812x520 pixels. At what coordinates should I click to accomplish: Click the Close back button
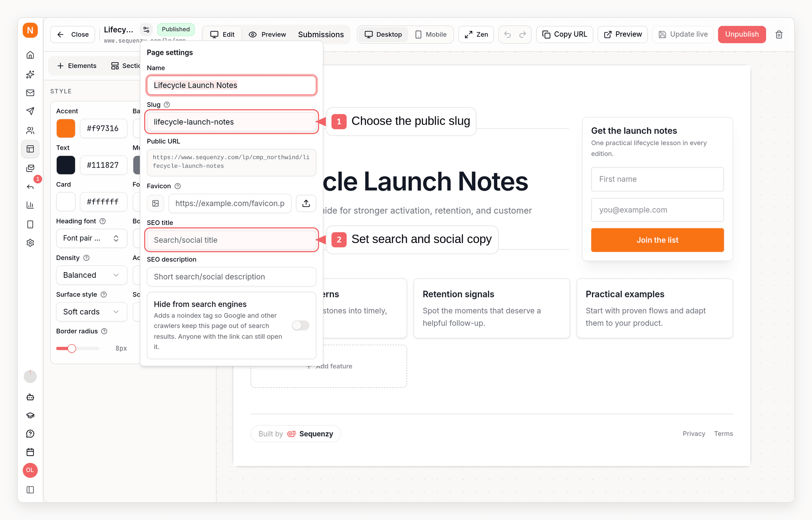73,34
